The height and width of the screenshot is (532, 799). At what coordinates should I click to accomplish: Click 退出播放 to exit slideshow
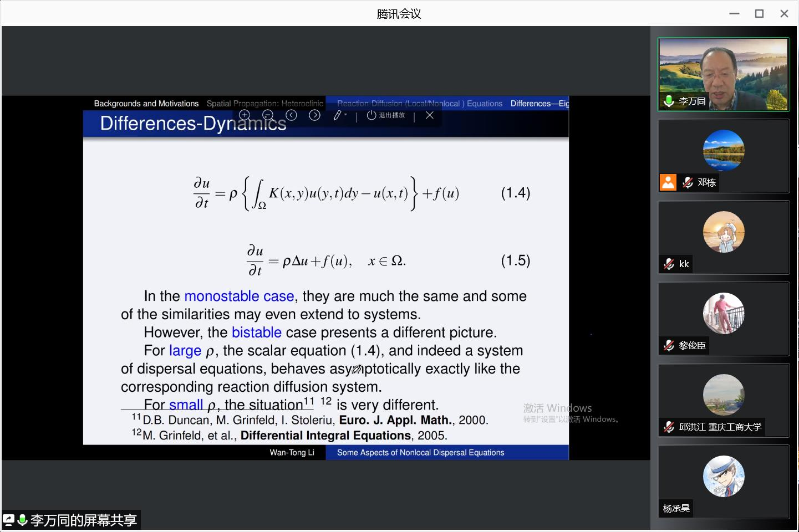(386, 115)
